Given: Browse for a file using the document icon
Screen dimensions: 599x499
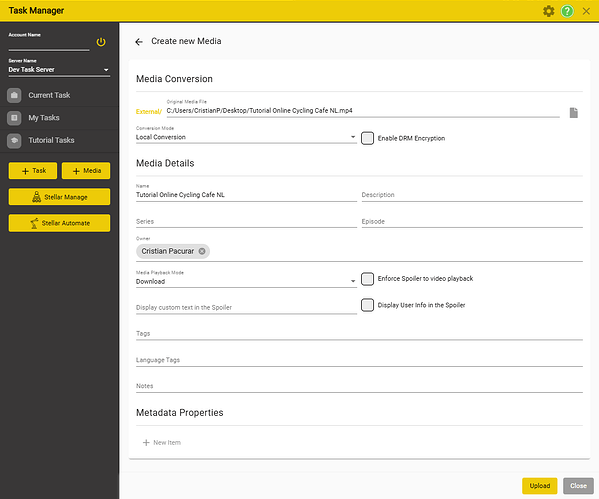Looking at the screenshot, I should pos(573,113).
